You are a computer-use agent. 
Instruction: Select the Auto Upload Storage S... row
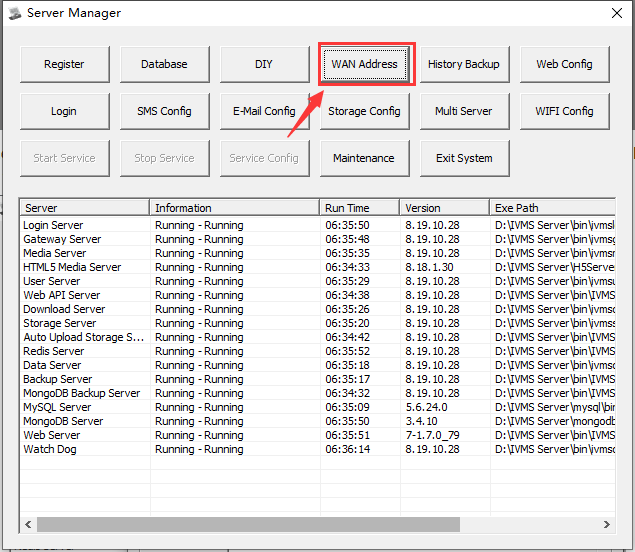pyautogui.click(x=318, y=337)
